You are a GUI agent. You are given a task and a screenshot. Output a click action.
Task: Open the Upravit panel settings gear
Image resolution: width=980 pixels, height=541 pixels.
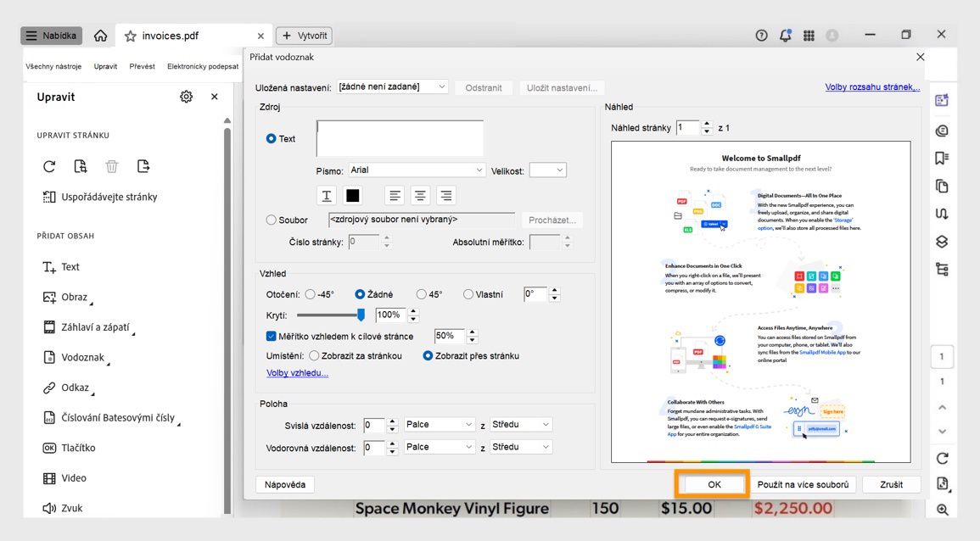(x=187, y=97)
